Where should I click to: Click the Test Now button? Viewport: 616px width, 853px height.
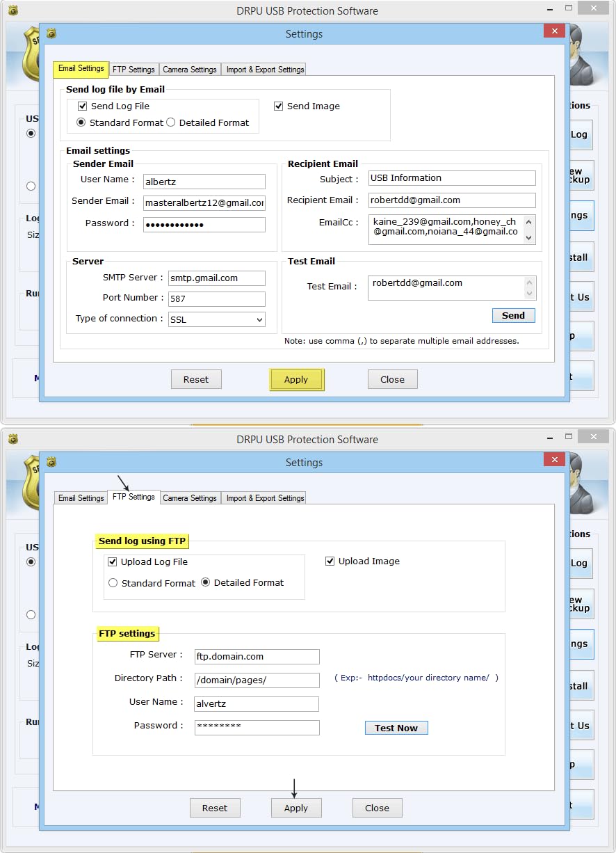click(396, 728)
